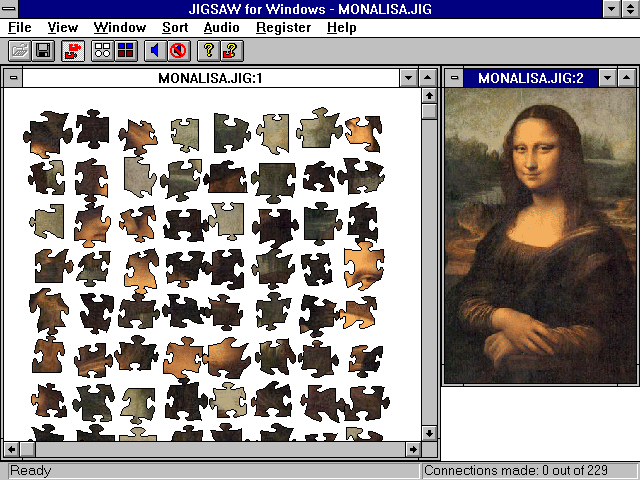Click the horizontal scrollbar thumb

click(28, 449)
